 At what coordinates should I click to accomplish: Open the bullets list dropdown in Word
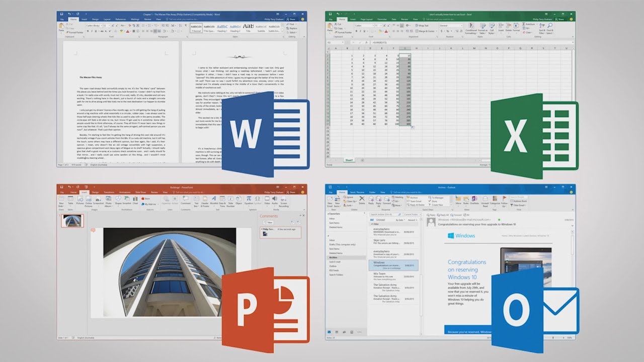145,25
